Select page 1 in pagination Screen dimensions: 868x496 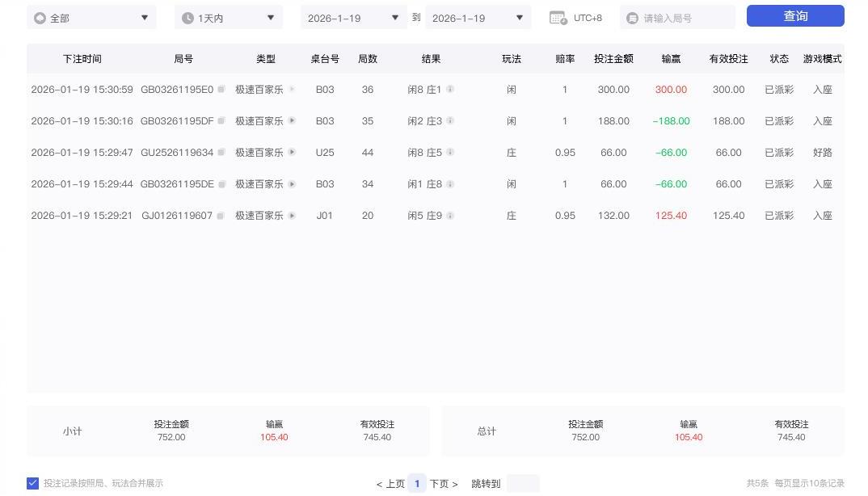click(417, 484)
